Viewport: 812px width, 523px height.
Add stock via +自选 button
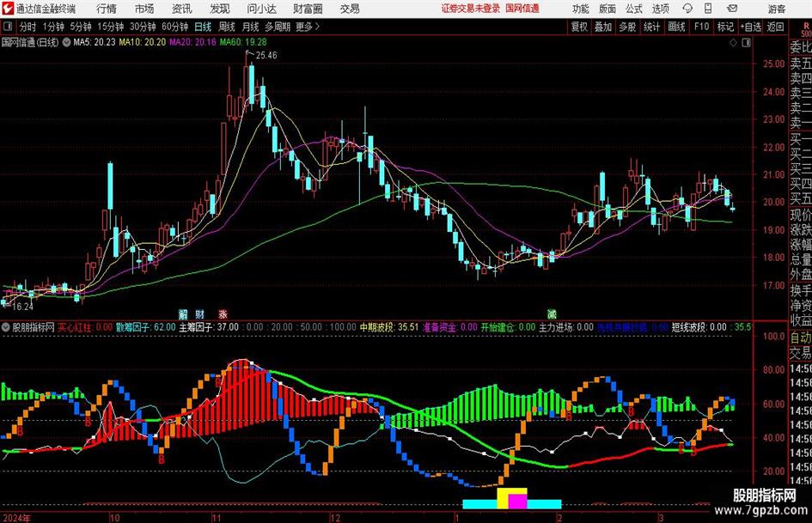pyautogui.click(x=750, y=27)
